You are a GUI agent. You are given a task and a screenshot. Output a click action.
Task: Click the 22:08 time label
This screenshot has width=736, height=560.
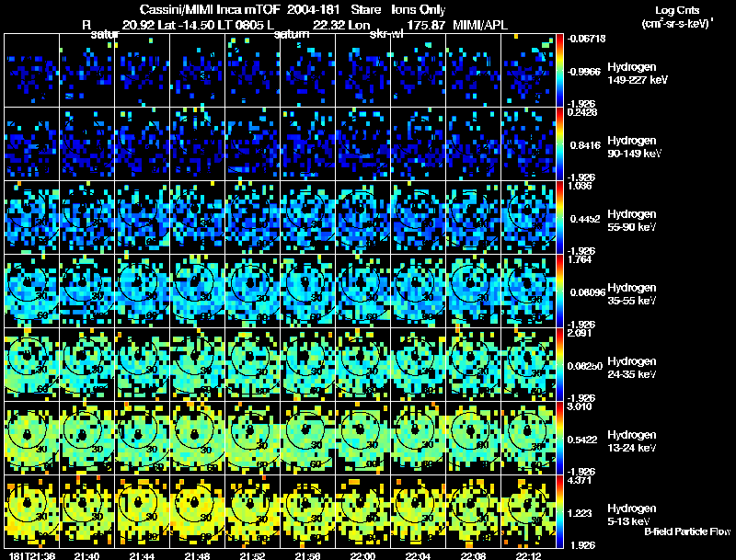[x=474, y=555]
